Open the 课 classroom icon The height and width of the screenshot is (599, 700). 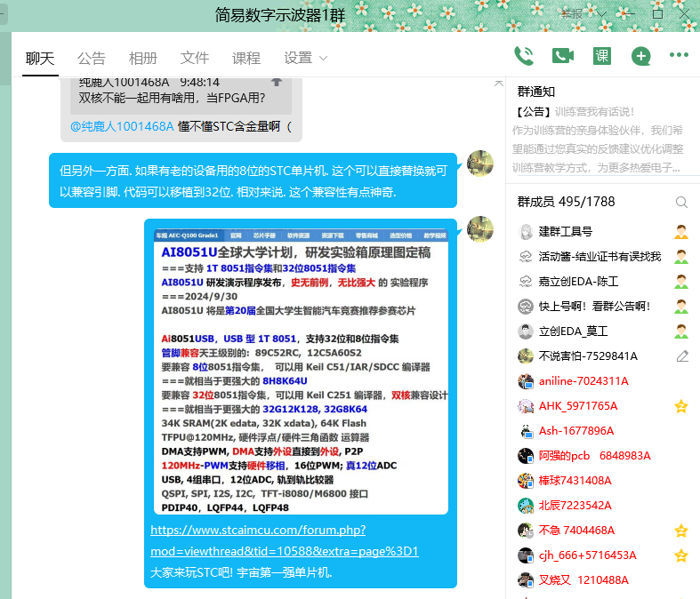pos(602,56)
